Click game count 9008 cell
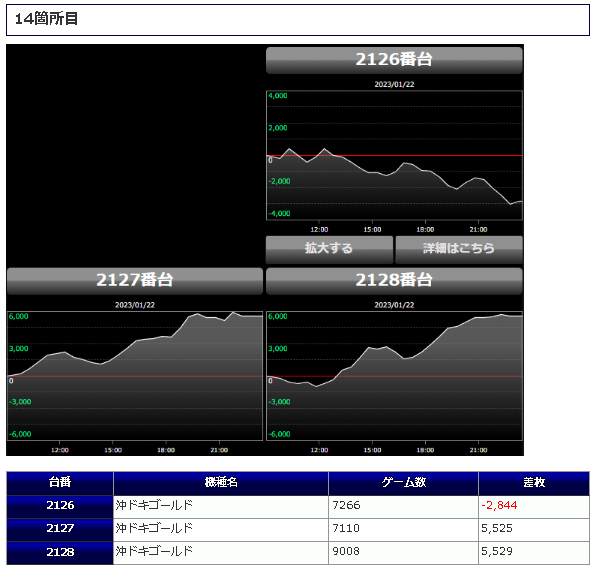Screen dimensions: 597x571 [403, 553]
